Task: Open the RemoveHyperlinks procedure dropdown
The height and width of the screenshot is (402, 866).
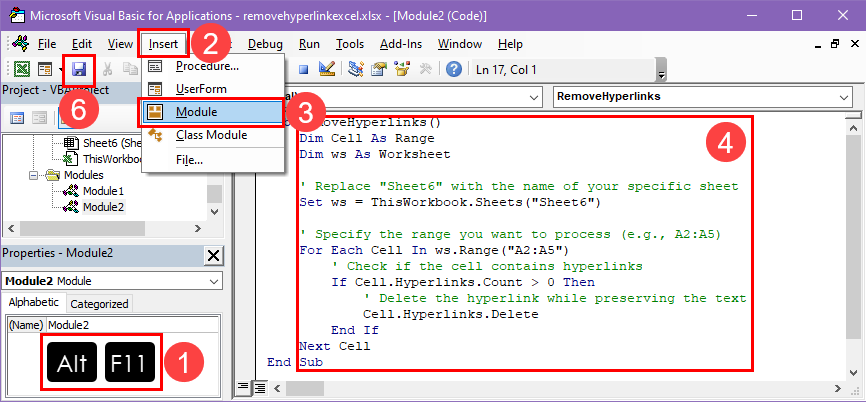Action: 844,97
